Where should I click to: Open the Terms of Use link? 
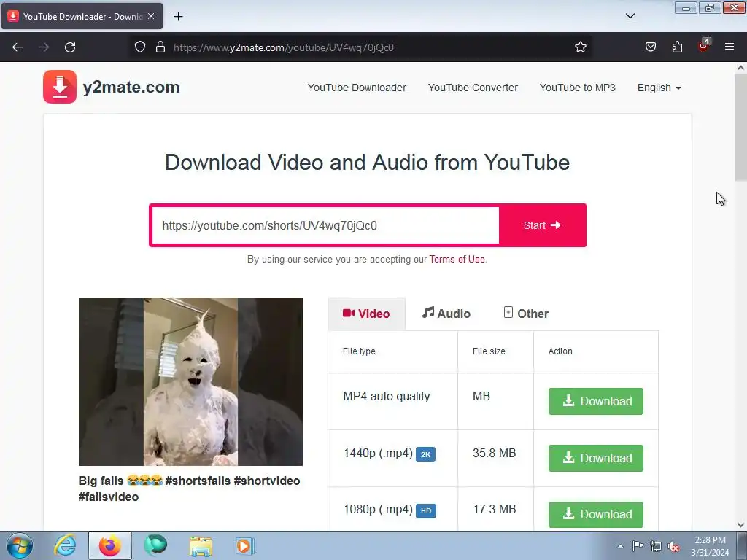click(457, 260)
